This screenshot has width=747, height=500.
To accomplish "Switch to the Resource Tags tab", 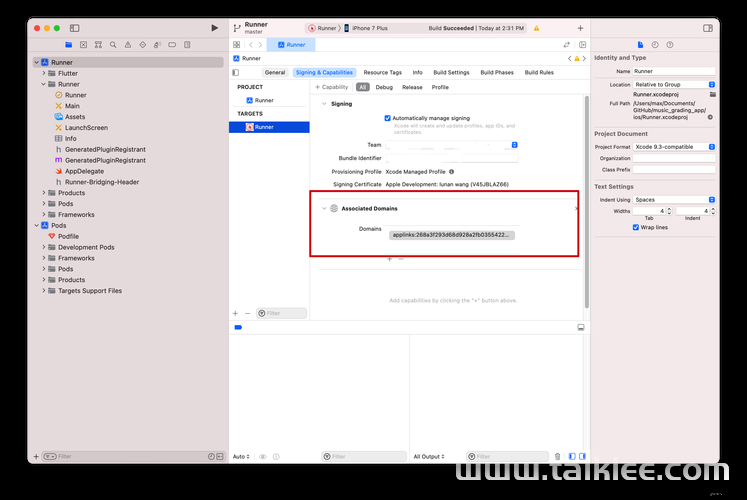I will click(383, 72).
